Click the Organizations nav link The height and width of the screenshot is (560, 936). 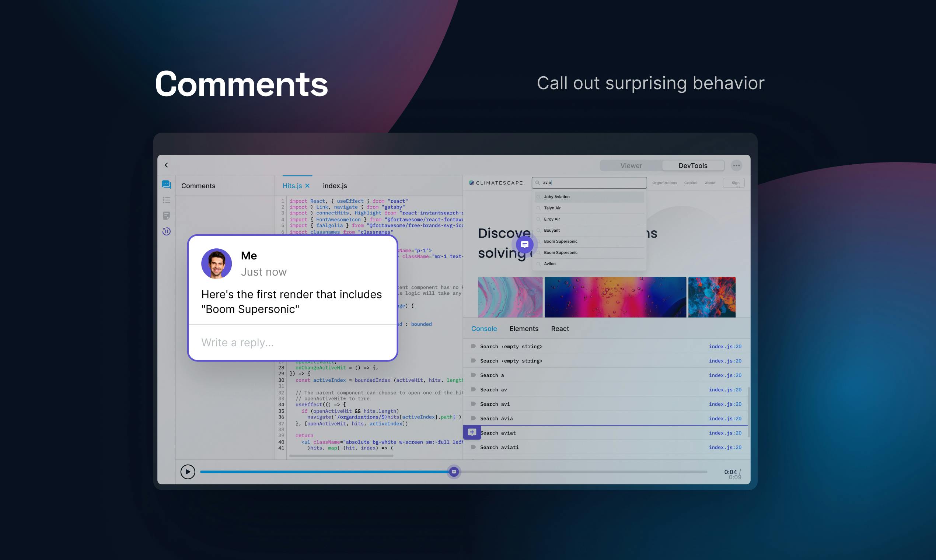[664, 183]
